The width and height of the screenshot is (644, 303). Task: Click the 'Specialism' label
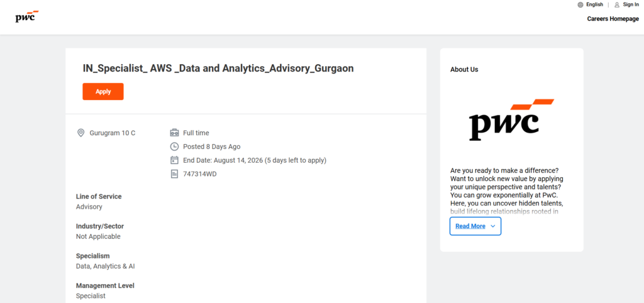click(93, 256)
